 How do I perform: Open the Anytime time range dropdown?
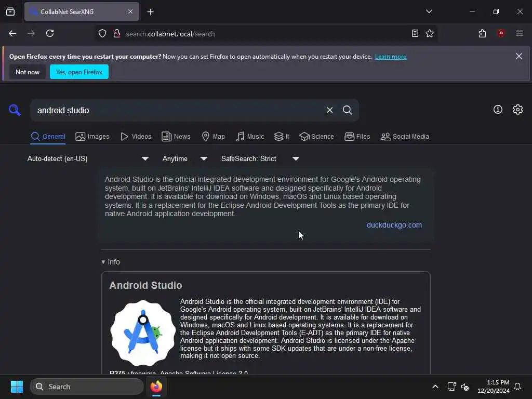[x=184, y=159]
